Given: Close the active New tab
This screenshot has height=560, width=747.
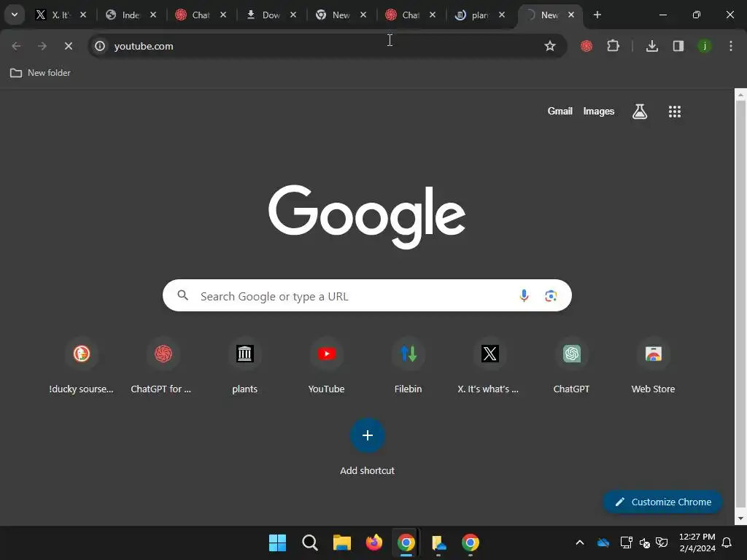Looking at the screenshot, I should 571,15.
